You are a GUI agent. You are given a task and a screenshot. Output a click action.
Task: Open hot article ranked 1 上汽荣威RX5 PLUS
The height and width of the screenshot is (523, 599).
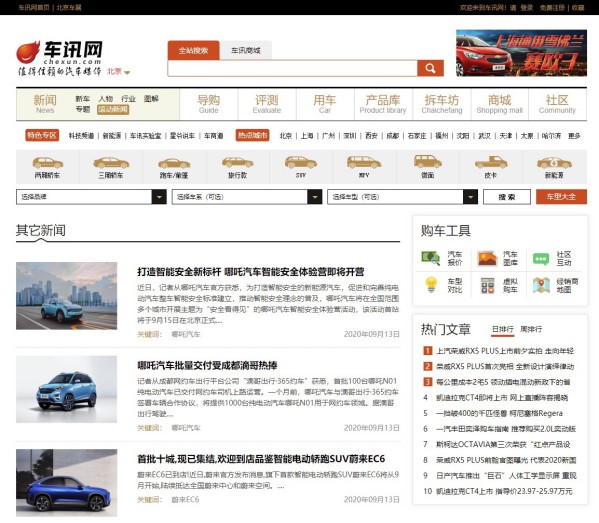click(x=505, y=351)
